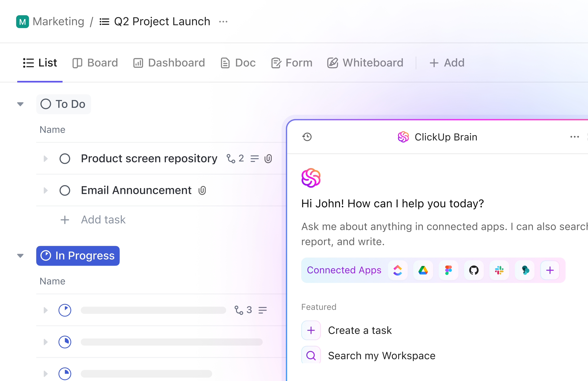Click Add task under To Do
The height and width of the screenshot is (381, 588).
(93, 220)
